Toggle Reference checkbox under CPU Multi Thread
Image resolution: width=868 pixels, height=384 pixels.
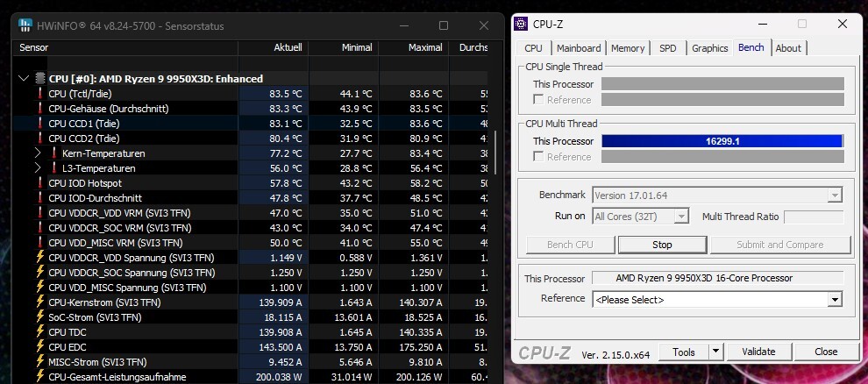coord(537,157)
